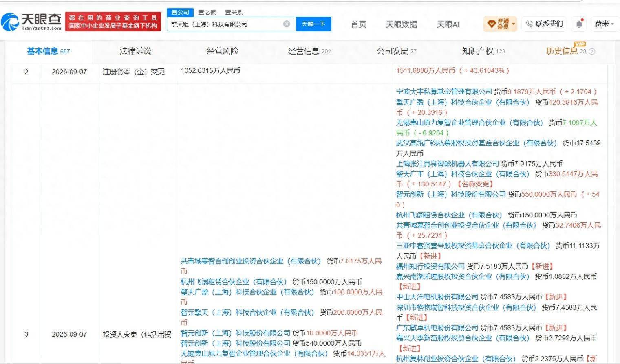Open 擎天广盈 link with 100.0000万 amount
The width and height of the screenshot is (620, 364).
pyautogui.click(x=247, y=292)
